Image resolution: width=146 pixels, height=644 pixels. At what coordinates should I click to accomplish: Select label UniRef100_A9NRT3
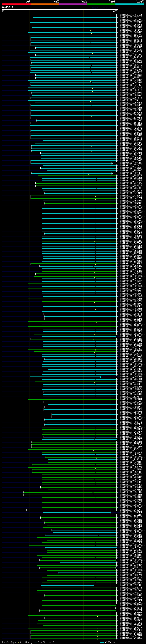point(131,72)
